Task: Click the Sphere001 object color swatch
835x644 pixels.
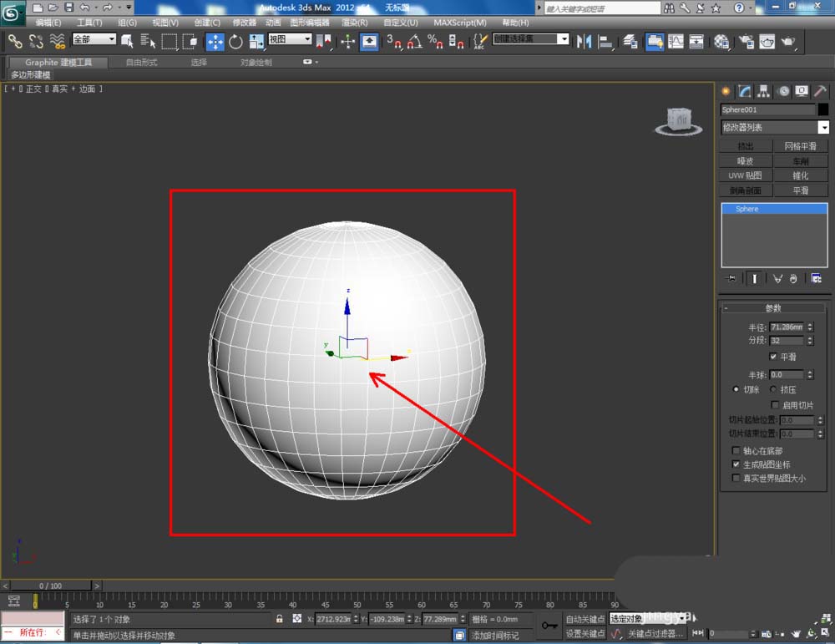Action: click(x=823, y=109)
